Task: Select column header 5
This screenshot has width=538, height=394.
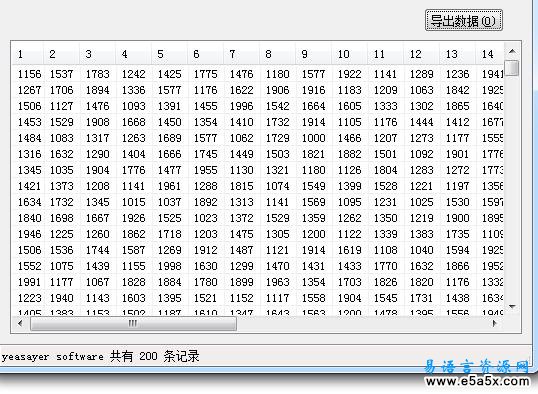Action: [169, 54]
